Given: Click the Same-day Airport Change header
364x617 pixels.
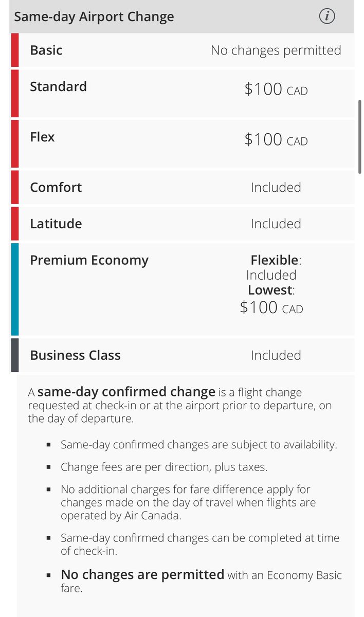Looking at the screenshot, I should coord(182,16).
